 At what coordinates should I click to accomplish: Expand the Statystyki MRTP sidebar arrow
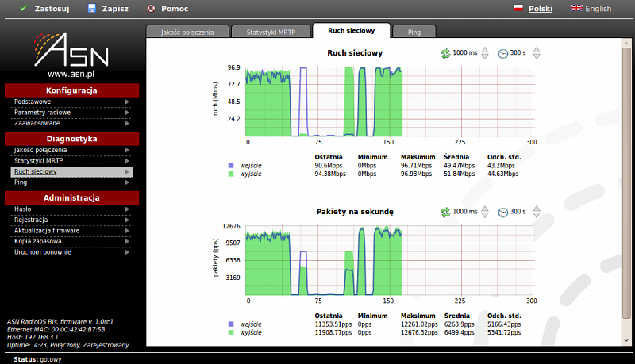coord(127,161)
